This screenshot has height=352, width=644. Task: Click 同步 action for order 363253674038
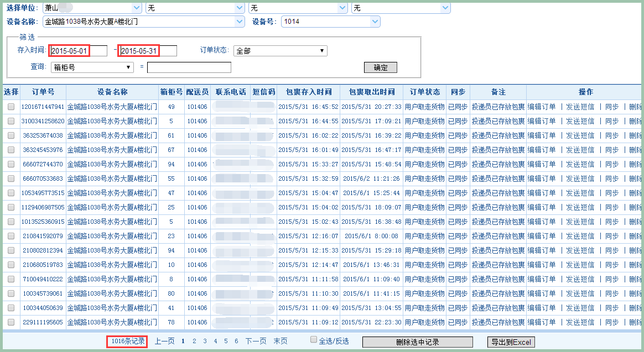[611, 135]
